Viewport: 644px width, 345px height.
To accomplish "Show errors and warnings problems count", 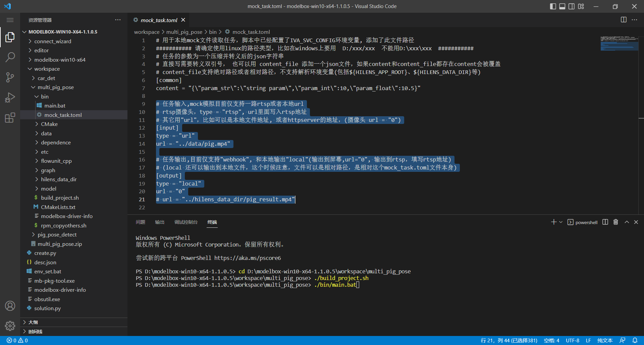I will point(17,340).
